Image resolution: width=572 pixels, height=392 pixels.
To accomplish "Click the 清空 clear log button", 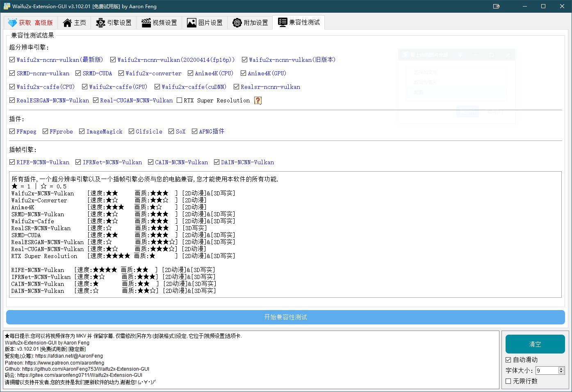I will tap(535, 344).
